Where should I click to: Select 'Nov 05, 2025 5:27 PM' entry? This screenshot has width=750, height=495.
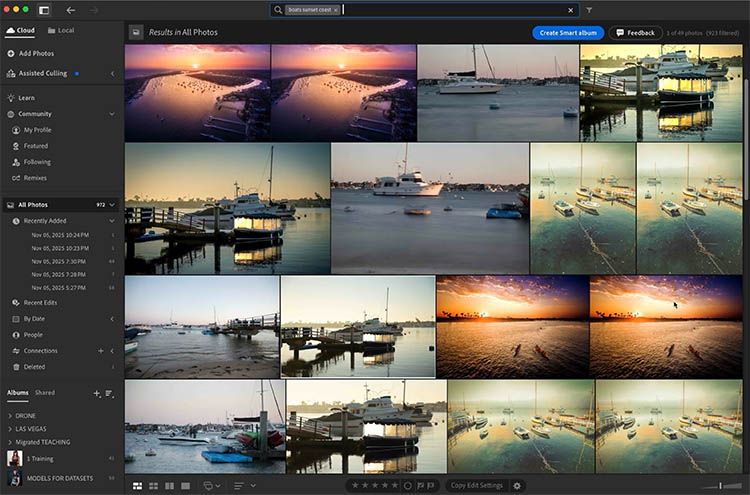(x=59, y=288)
